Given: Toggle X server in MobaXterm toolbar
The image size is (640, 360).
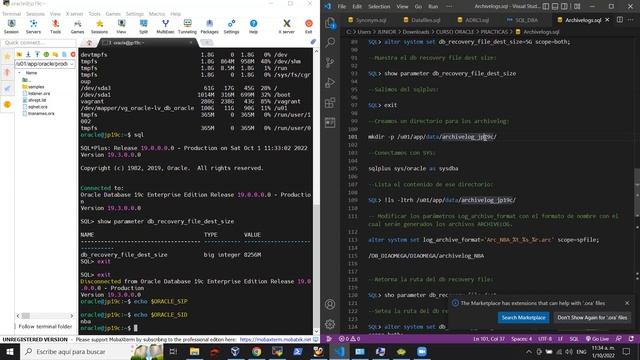Looking at the screenshot, I should [x=287, y=27].
